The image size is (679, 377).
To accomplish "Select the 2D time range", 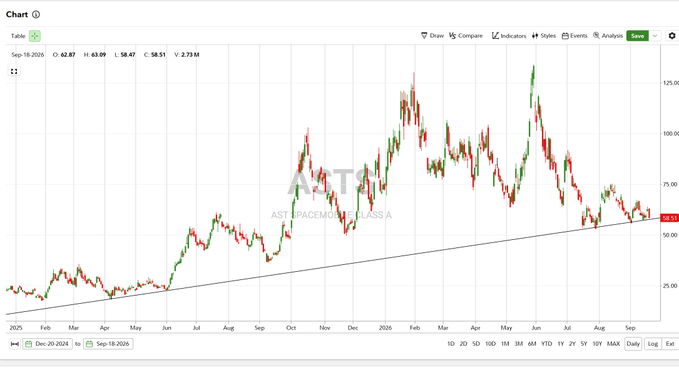I will [463, 344].
